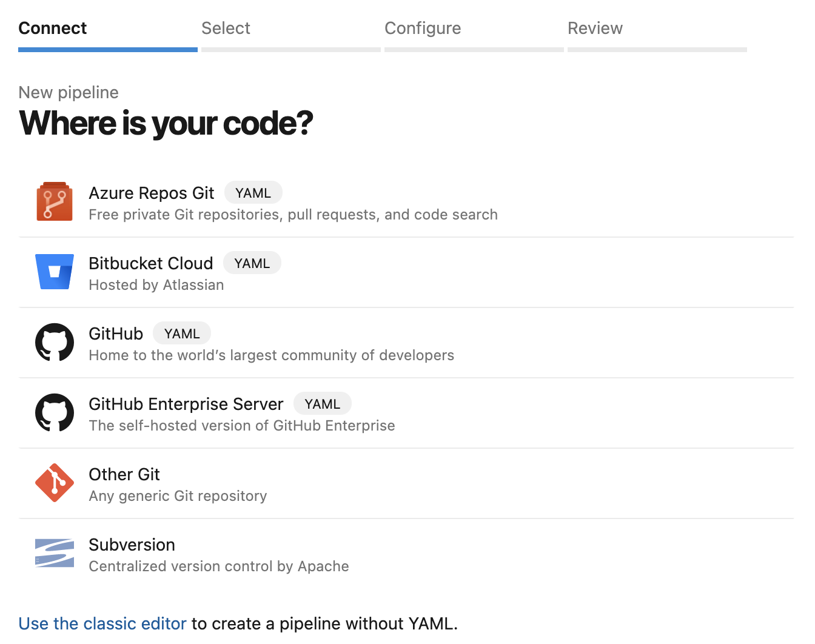
Task: Click the Other Git diamond icon
Action: (55, 483)
